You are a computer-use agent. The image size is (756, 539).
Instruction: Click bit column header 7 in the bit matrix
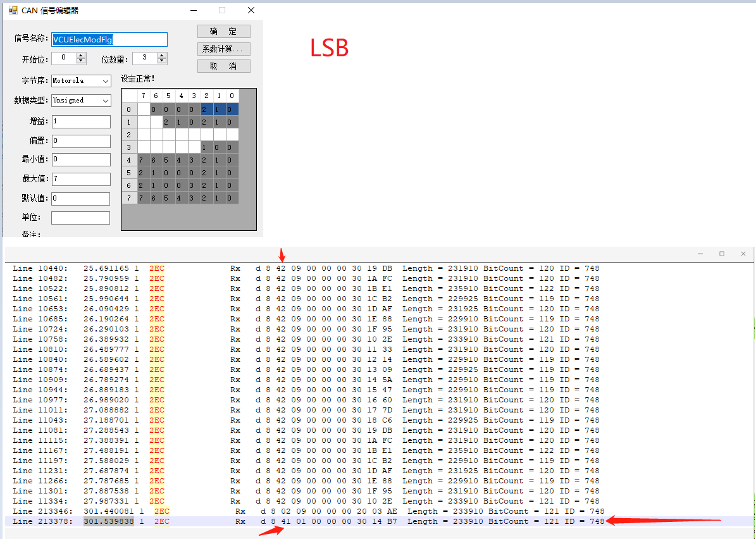point(142,96)
